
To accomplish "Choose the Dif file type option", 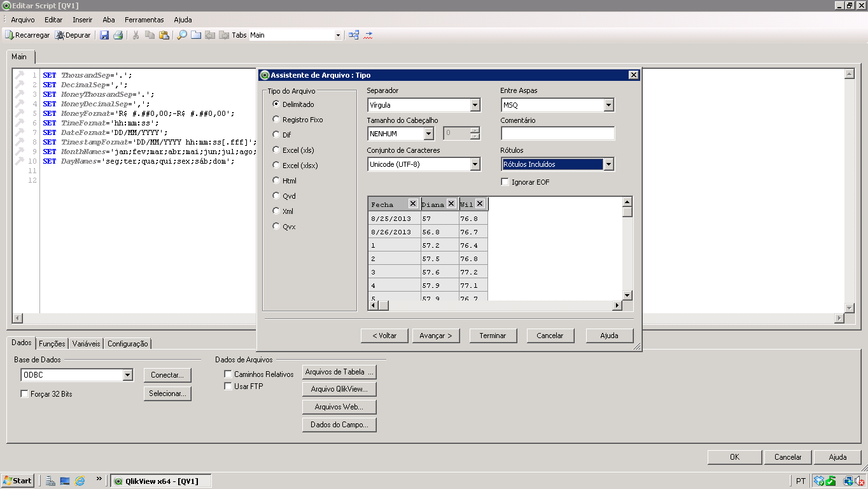I will click(281, 134).
